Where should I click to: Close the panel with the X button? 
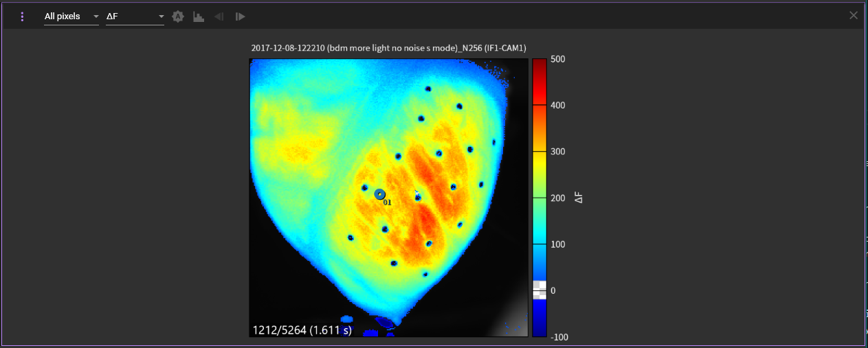[854, 15]
